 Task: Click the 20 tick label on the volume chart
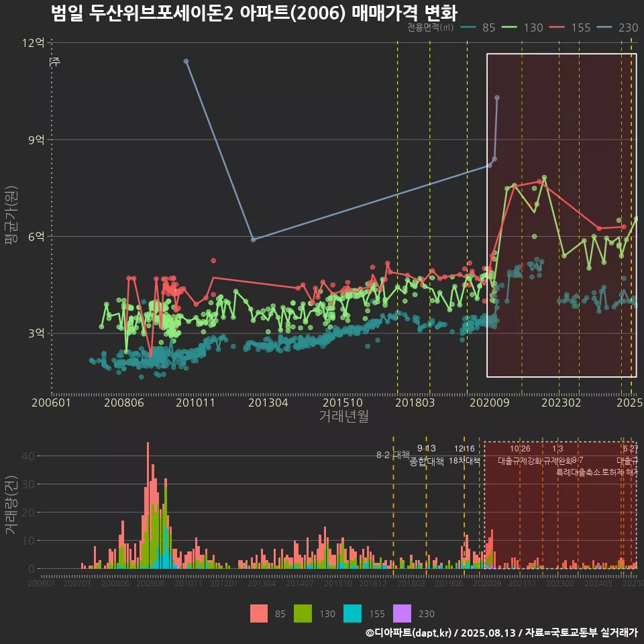click(28, 513)
